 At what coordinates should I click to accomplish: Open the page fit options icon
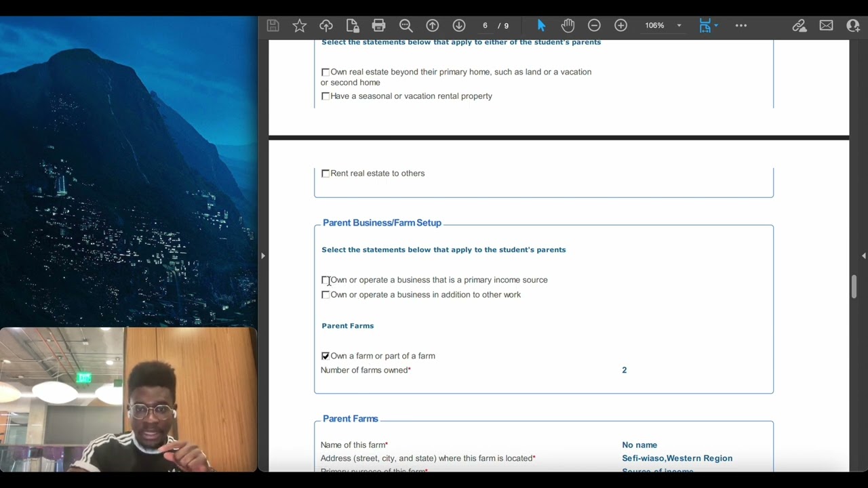708,26
